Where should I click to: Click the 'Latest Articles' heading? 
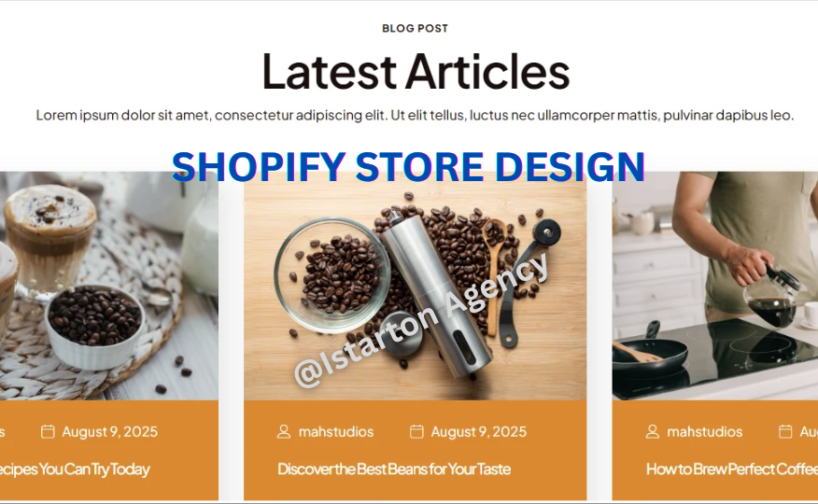coord(416,72)
